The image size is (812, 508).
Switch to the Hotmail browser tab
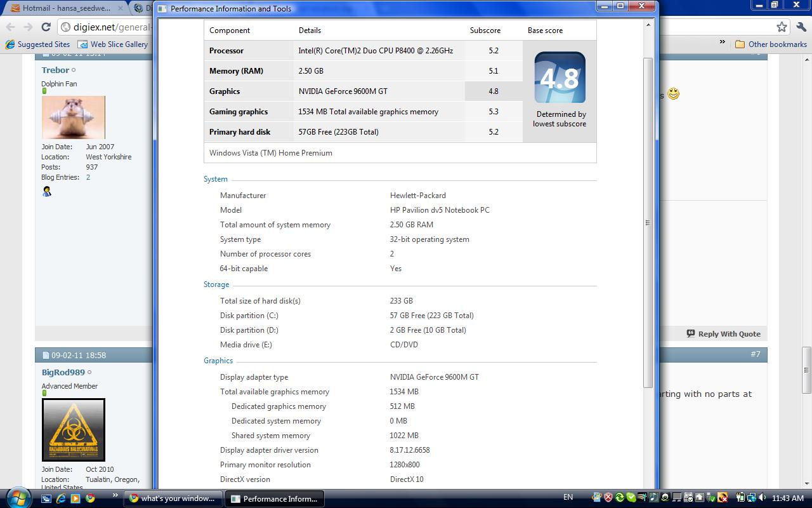[65, 8]
